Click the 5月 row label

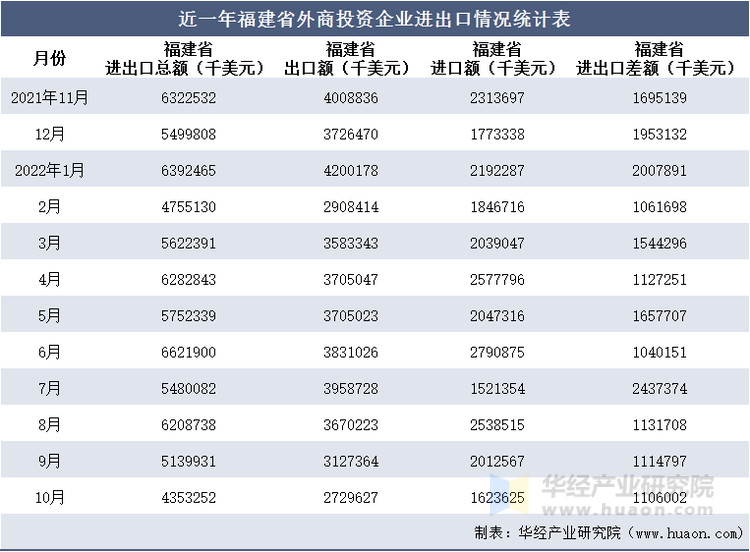pyautogui.click(x=50, y=316)
